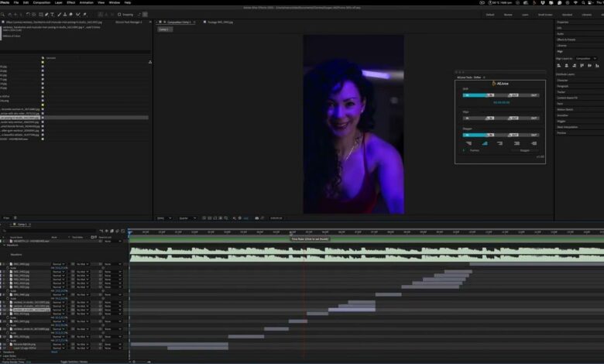604x364 pixels.
Task: Collapse the Waveform property of the audio layer
Action: (4, 245)
